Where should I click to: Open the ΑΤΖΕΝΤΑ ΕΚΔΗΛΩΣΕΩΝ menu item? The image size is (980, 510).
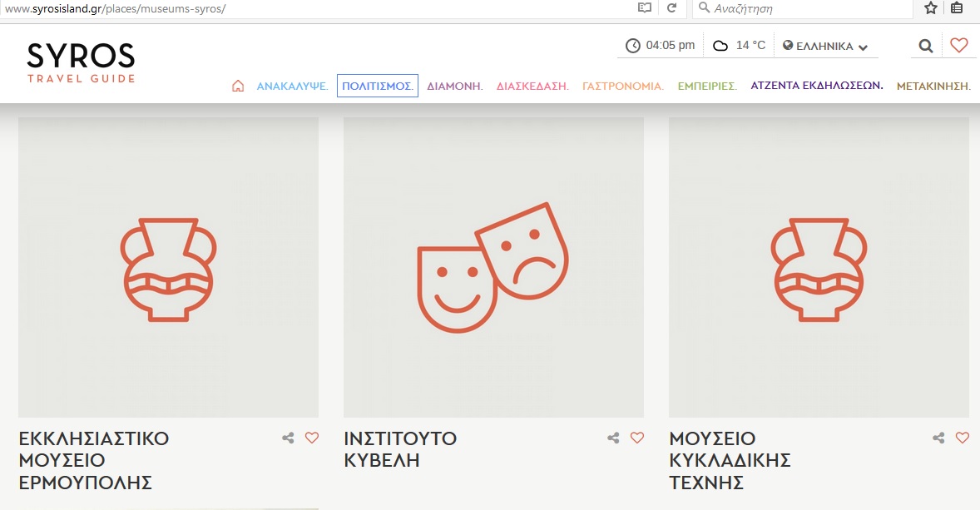[x=816, y=86]
